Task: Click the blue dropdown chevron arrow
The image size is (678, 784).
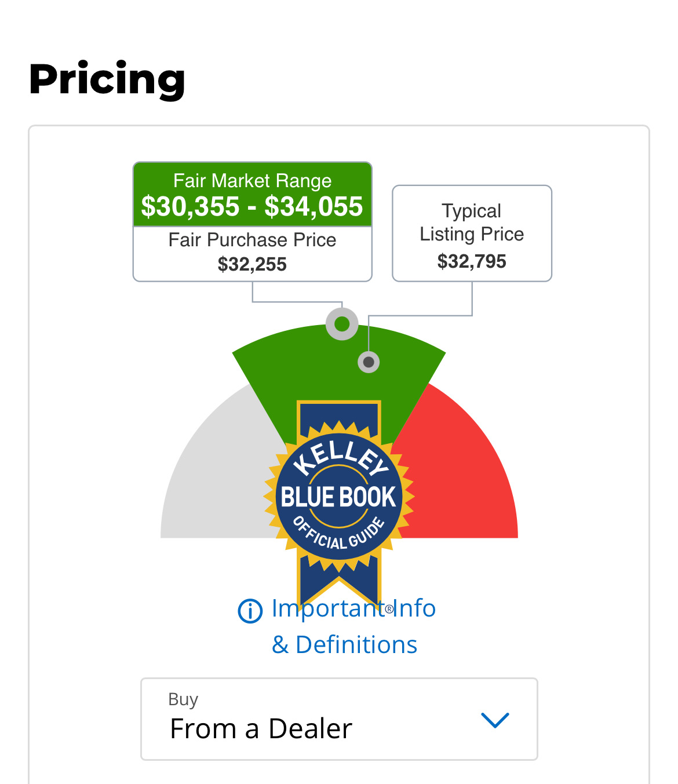Action: pyautogui.click(x=495, y=720)
